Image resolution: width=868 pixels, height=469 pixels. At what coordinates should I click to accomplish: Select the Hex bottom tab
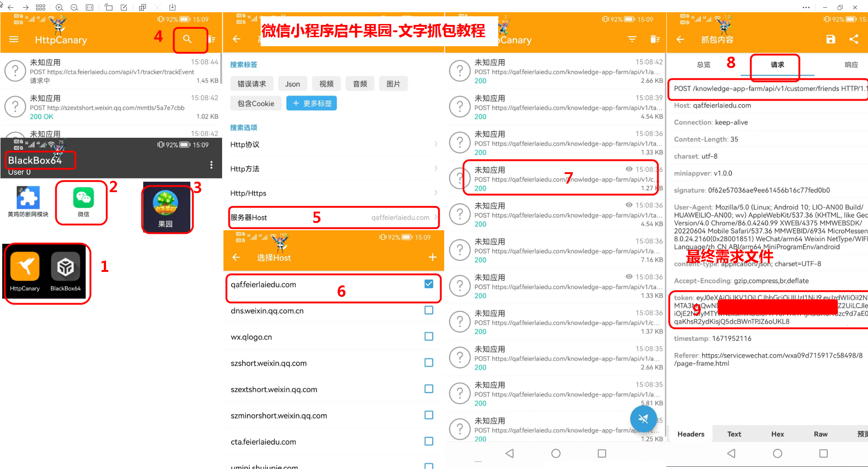click(777, 434)
